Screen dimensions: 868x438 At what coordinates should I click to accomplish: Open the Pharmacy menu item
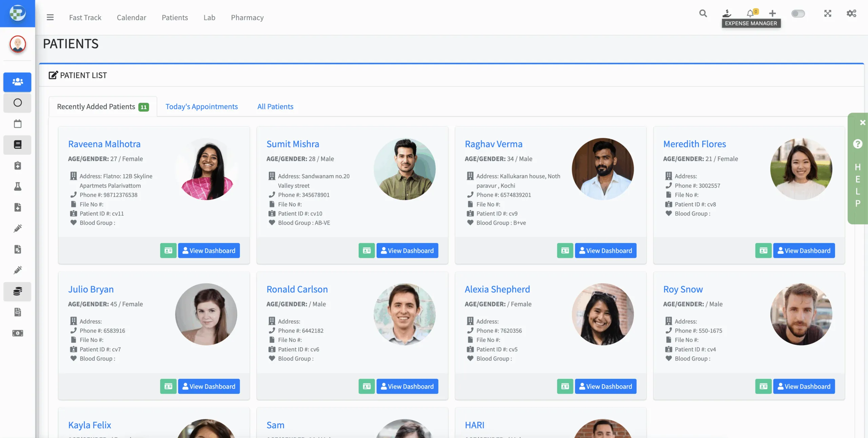(247, 17)
